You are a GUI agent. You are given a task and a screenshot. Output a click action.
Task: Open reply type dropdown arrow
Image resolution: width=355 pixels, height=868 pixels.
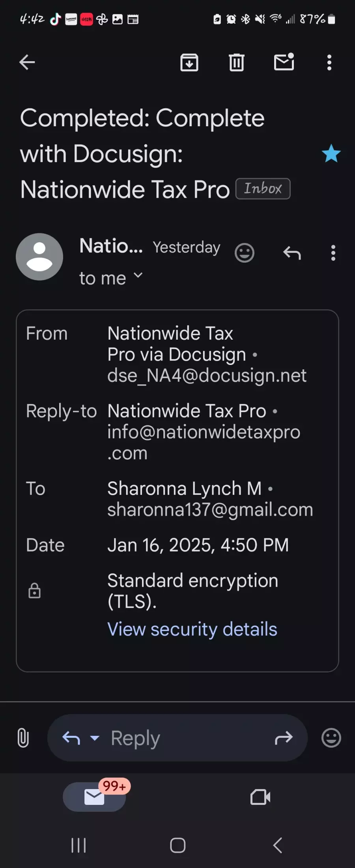tap(95, 738)
